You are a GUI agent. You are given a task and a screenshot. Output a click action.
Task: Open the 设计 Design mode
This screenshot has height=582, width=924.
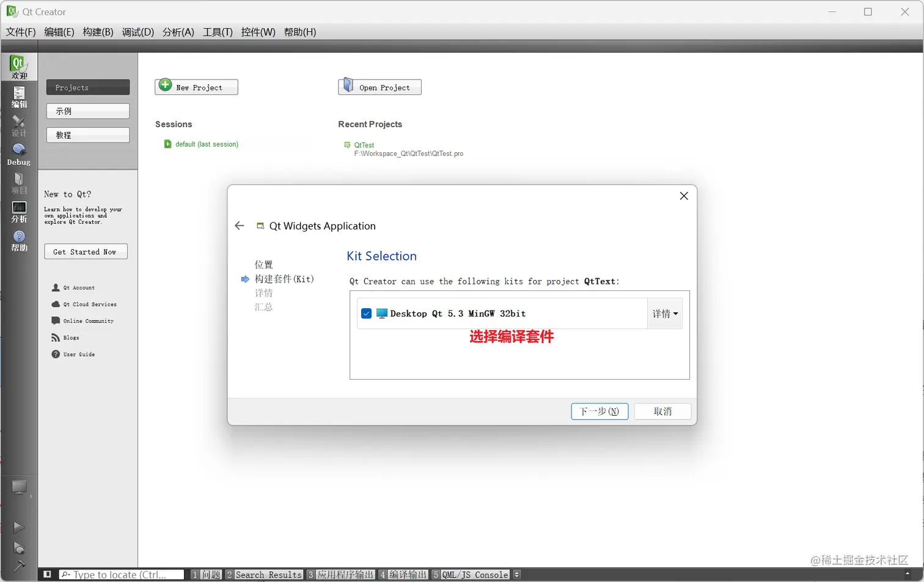tap(19, 126)
